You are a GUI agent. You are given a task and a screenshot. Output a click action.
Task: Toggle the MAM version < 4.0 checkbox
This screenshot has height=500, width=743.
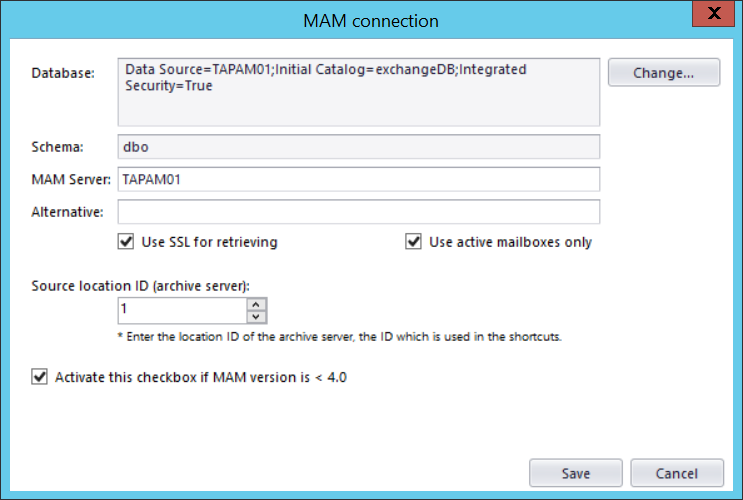[40, 378]
